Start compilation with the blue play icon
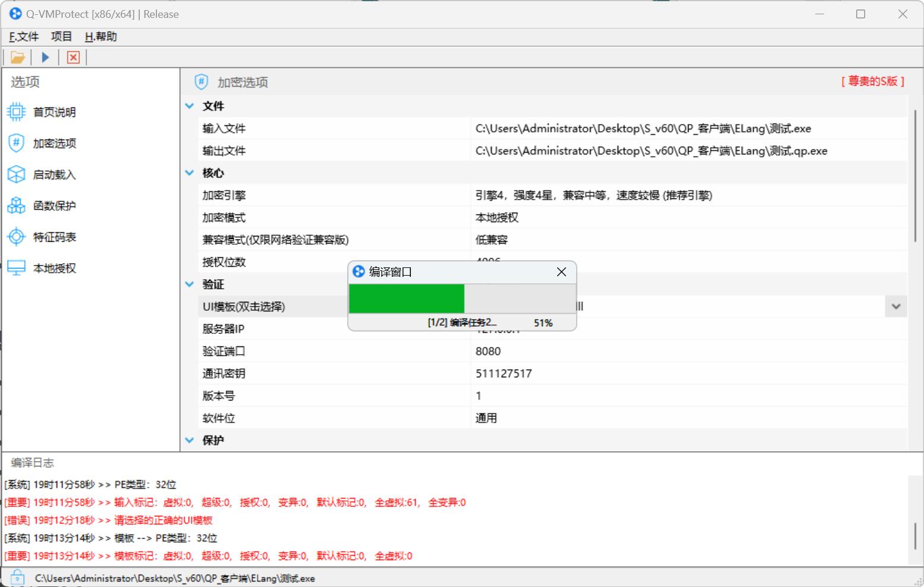This screenshot has width=924, height=587. (45, 56)
